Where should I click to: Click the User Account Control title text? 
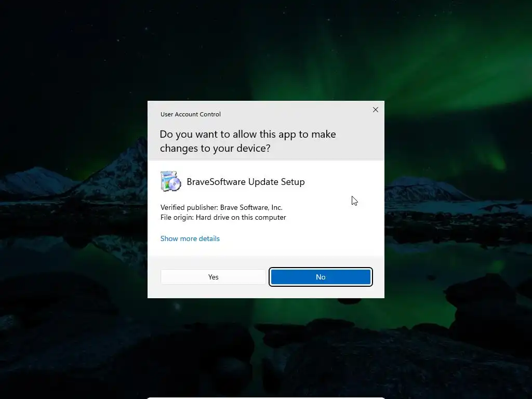tap(190, 114)
